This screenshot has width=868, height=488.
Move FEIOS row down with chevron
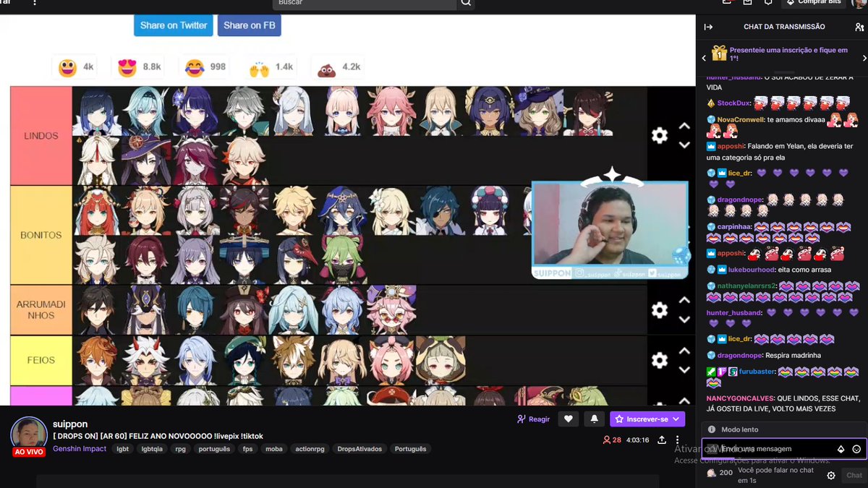click(684, 370)
